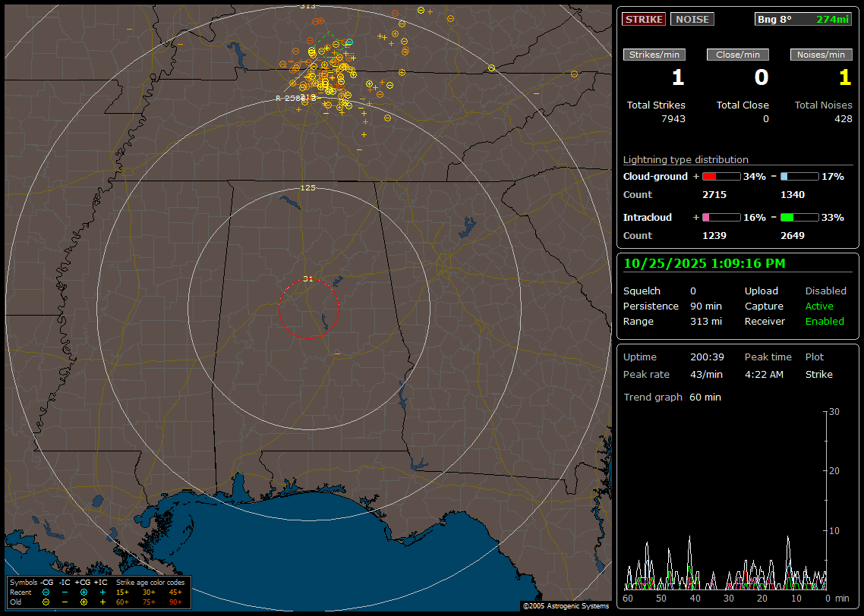The image size is (864, 616).
Task: Select the Strikes/min label button
Action: pyautogui.click(x=654, y=55)
